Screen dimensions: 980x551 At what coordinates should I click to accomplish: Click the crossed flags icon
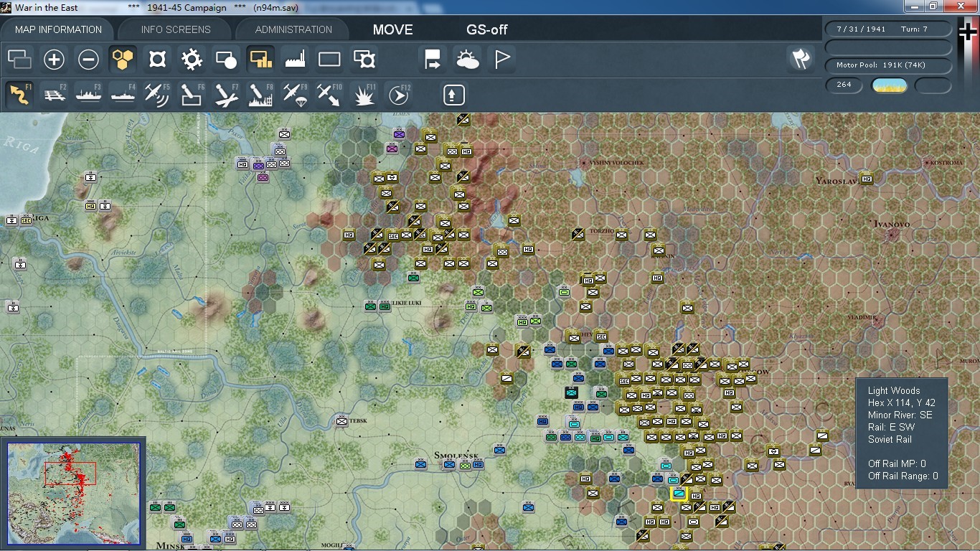tap(800, 59)
